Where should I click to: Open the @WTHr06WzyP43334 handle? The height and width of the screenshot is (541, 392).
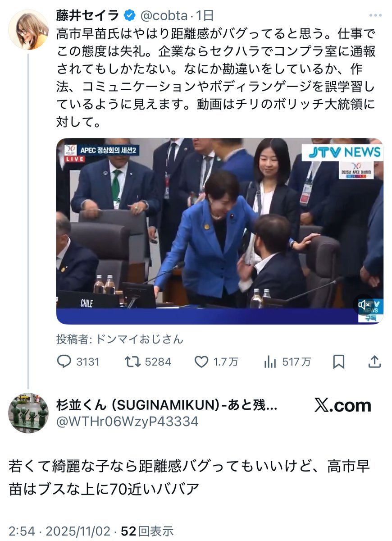pos(127,422)
